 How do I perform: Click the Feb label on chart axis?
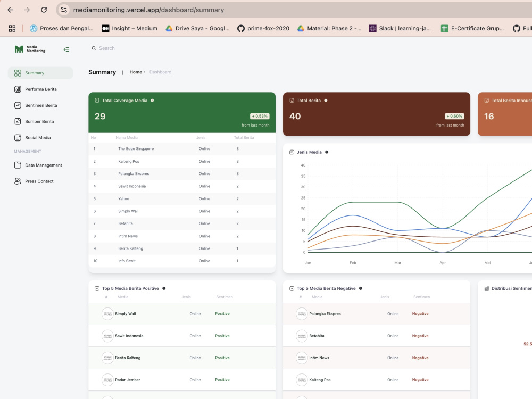(353, 263)
